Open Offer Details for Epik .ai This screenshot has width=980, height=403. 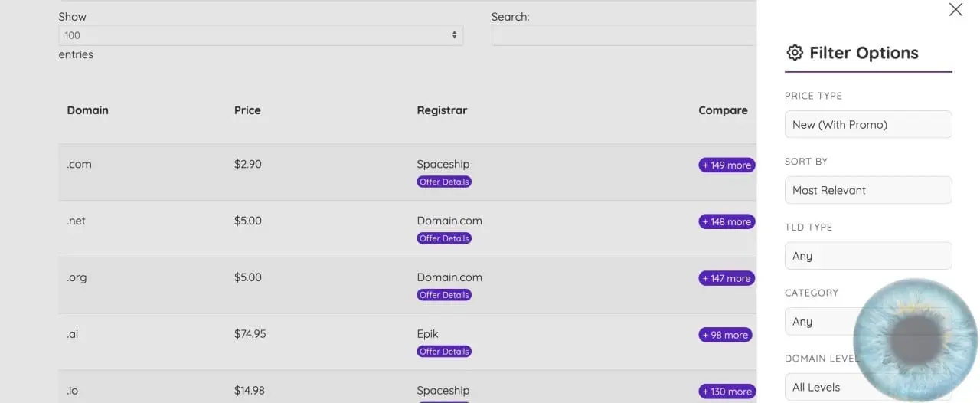[444, 352]
